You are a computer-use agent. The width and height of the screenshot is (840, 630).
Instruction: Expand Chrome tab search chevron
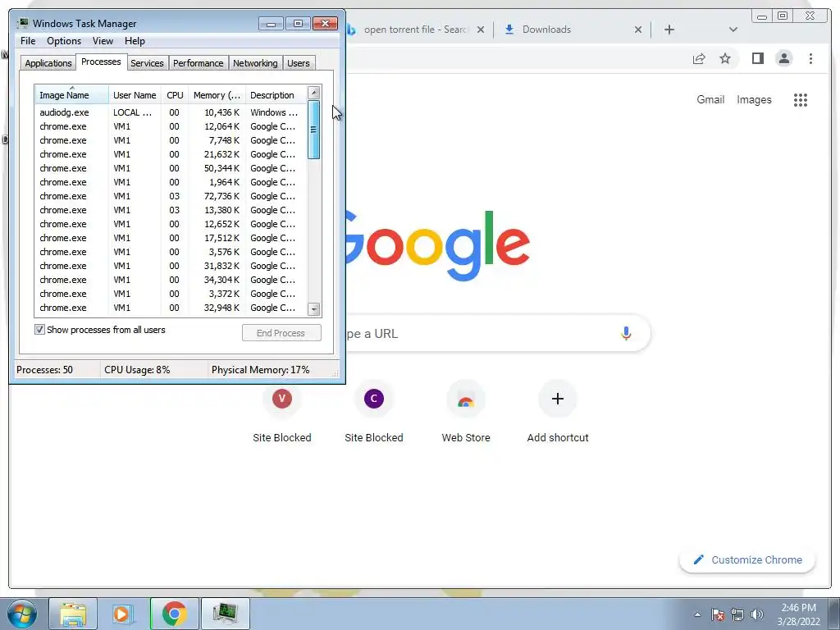(733, 30)
